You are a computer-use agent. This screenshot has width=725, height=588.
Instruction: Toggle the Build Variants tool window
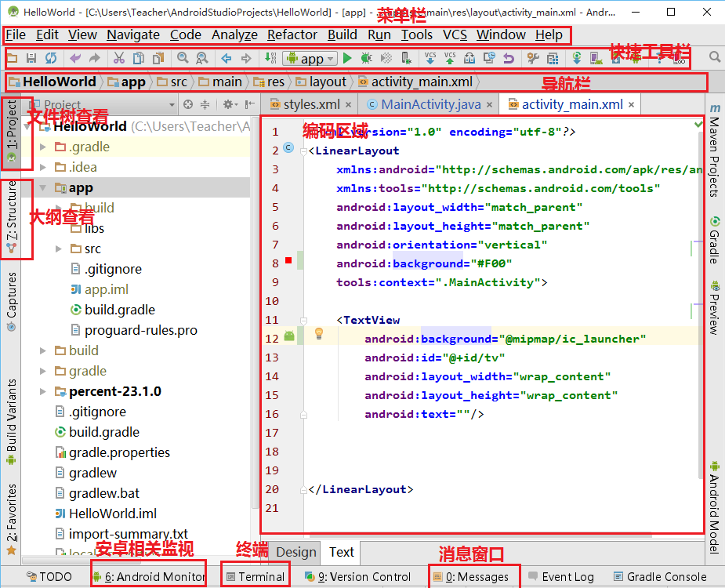(x=12, y=422)
